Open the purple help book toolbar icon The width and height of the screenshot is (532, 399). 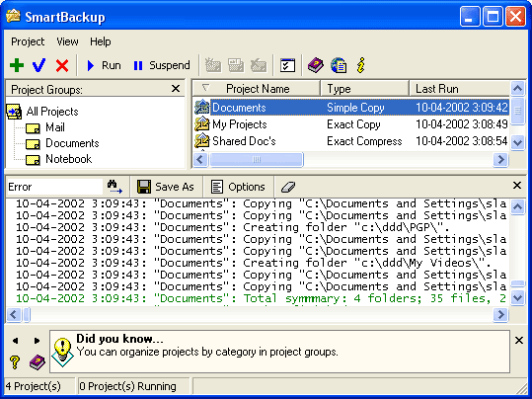click(x=316, y=65)
